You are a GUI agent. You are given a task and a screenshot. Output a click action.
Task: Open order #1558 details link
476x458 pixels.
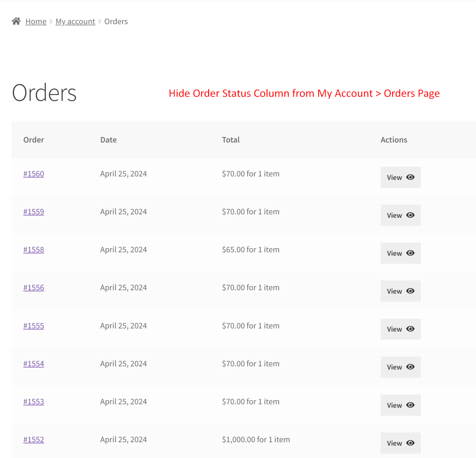(x=33, y=249)
